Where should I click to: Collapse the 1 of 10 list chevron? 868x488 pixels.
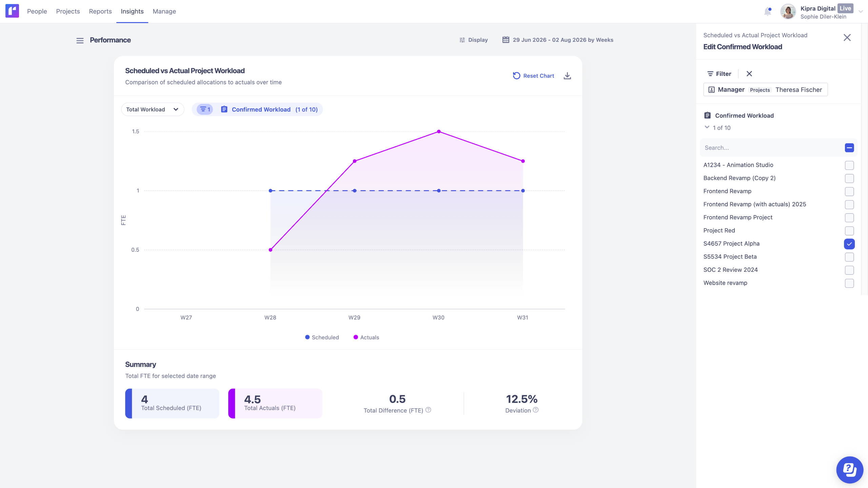point(707,127)
